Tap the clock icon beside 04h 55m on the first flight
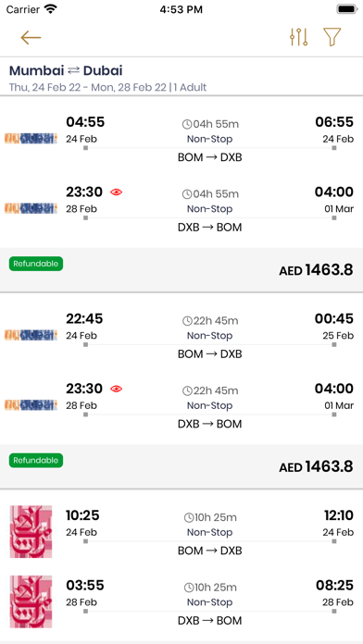363x644 pixels. pyautogui.click(x=187, y=124)
